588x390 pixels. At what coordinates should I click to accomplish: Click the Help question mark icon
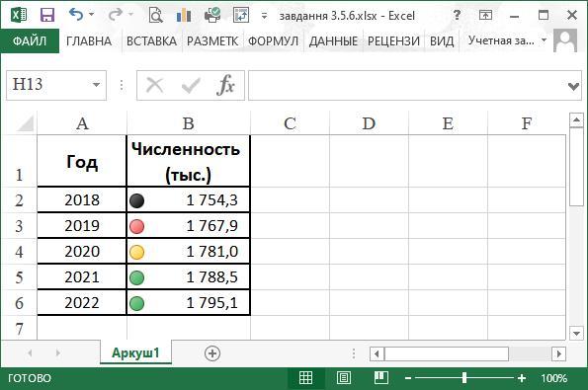[x=457, y=16]
